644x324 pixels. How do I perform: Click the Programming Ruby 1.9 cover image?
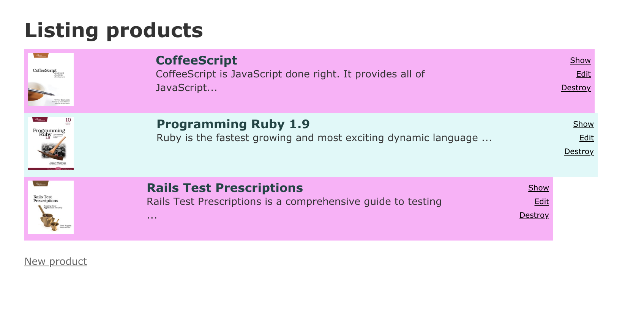tap(51, 143)
